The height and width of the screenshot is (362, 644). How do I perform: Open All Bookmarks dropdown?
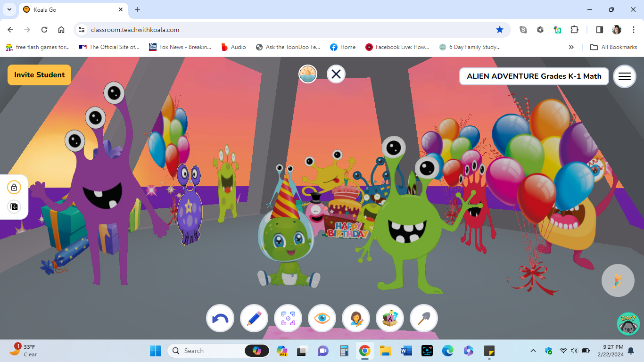point(613,47)
